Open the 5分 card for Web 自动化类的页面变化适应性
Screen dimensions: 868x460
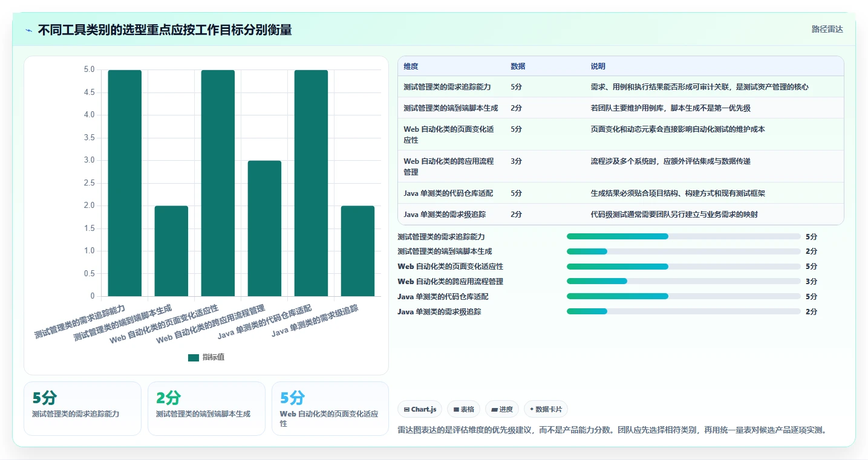click(x=330, y=409)
